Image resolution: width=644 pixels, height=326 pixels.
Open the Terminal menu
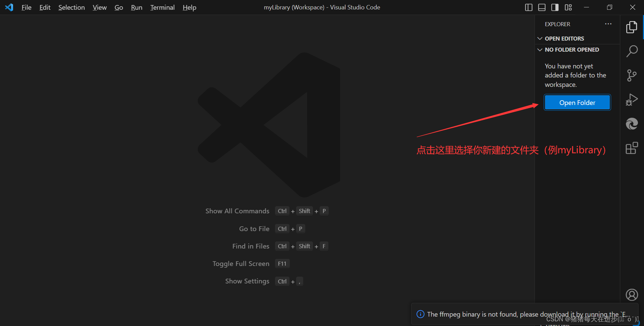[162, 7]
